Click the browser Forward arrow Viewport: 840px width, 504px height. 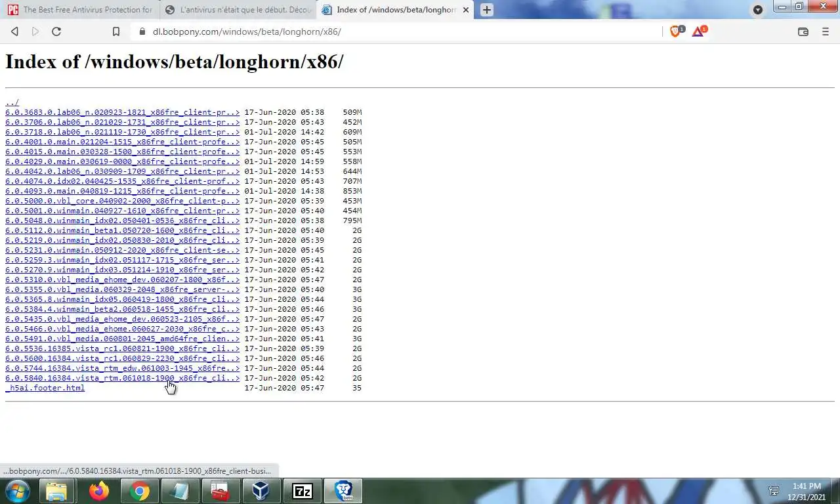tap(35, 31)
